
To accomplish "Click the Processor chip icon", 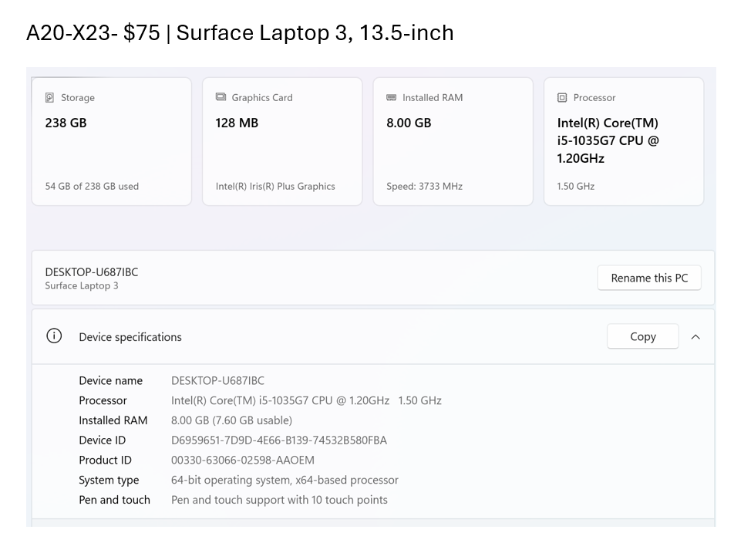I will (562, 97).
